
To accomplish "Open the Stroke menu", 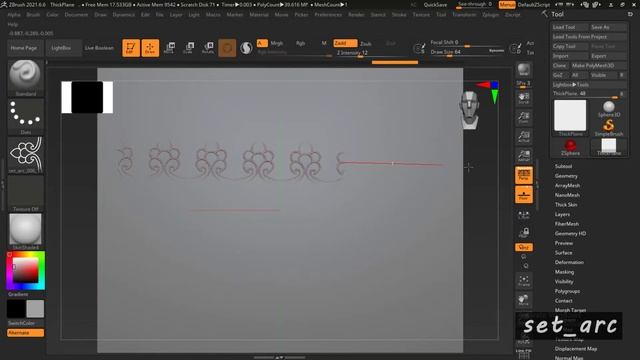I will pos(399,15).
